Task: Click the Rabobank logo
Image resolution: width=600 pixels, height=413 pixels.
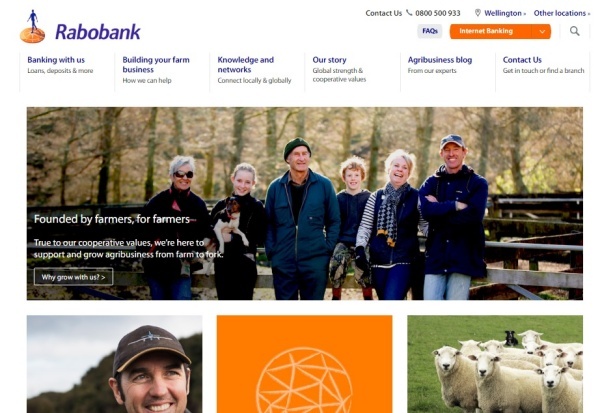Action: [80, 27]
